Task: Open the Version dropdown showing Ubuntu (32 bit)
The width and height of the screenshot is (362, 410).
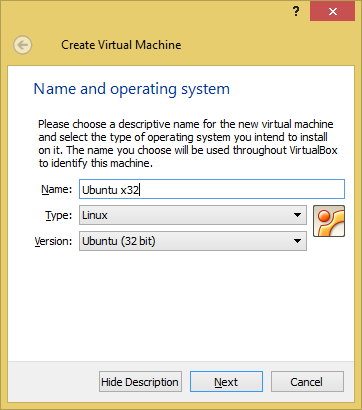Action: point(193,241)
